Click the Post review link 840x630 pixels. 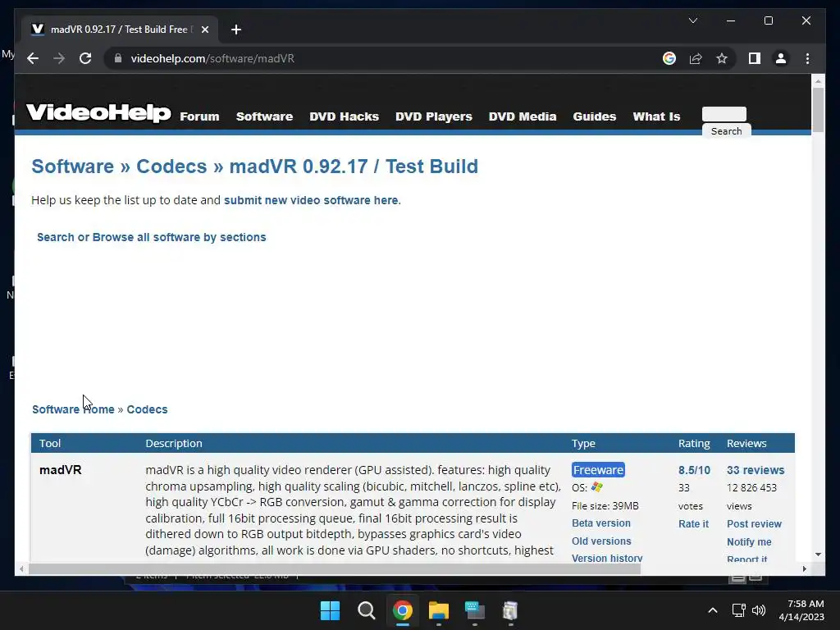(x=755, y=524)
